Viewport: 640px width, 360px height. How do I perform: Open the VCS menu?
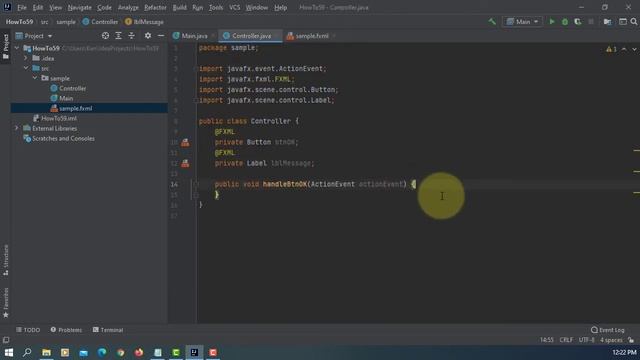[x=234, y=7]
